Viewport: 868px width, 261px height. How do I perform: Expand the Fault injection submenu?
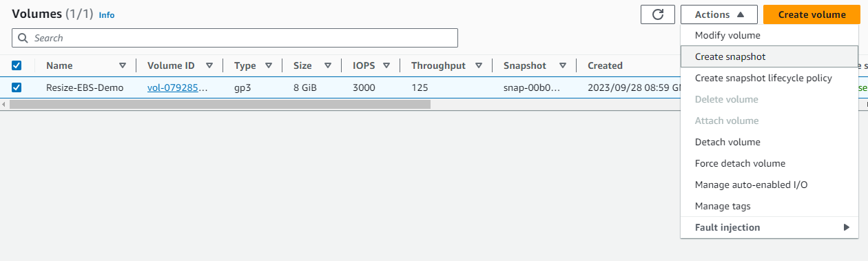pos(769,228)
